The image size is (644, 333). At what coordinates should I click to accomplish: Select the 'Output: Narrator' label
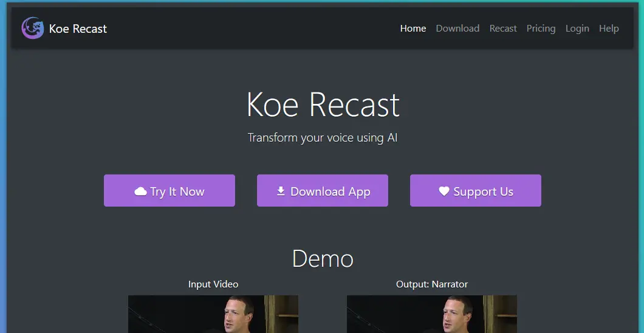431,284
